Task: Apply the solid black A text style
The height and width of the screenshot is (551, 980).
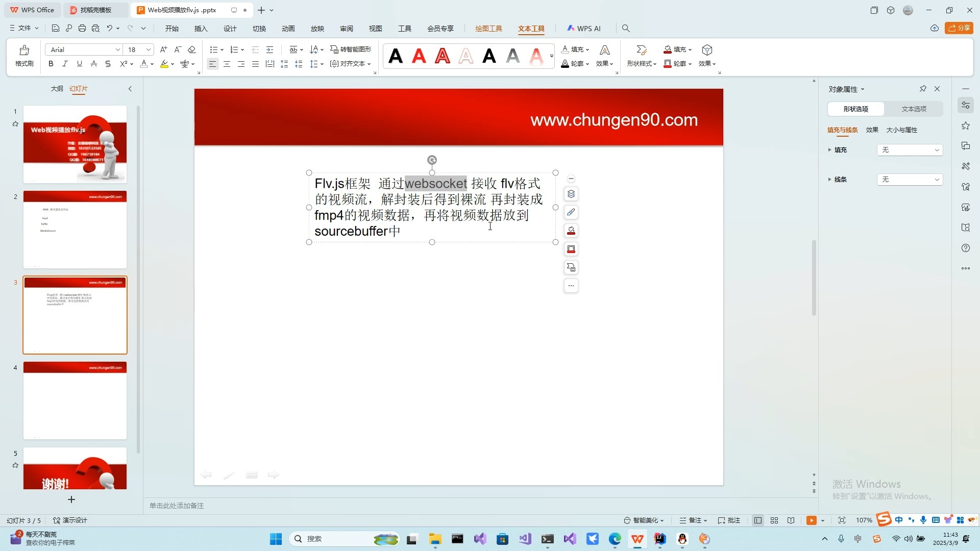Action: 396,56
